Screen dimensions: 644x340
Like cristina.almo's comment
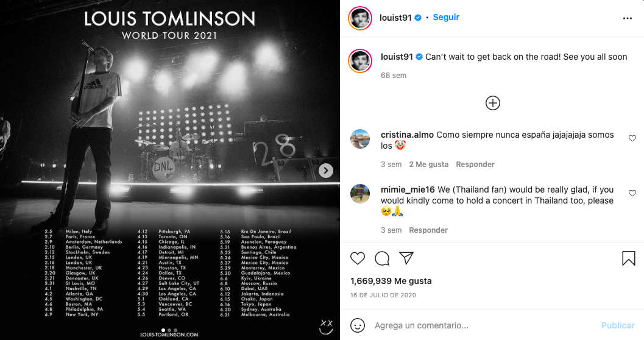tap(632, 139)
